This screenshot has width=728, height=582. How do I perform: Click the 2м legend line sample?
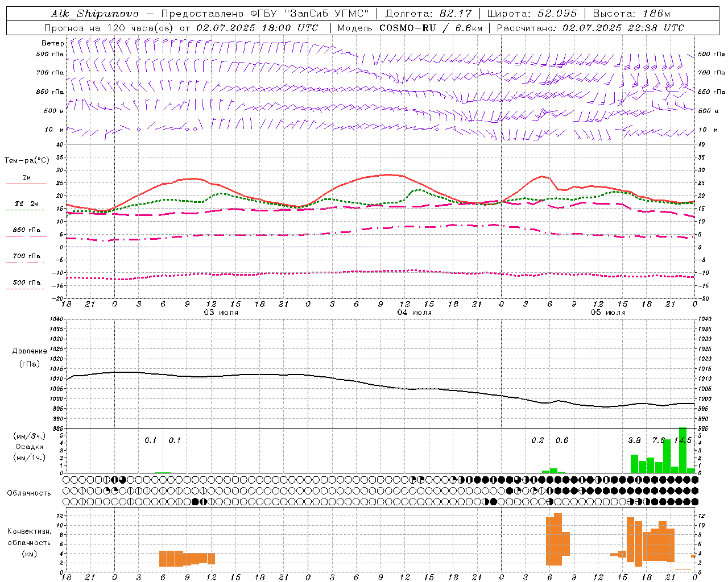point(26,184)
